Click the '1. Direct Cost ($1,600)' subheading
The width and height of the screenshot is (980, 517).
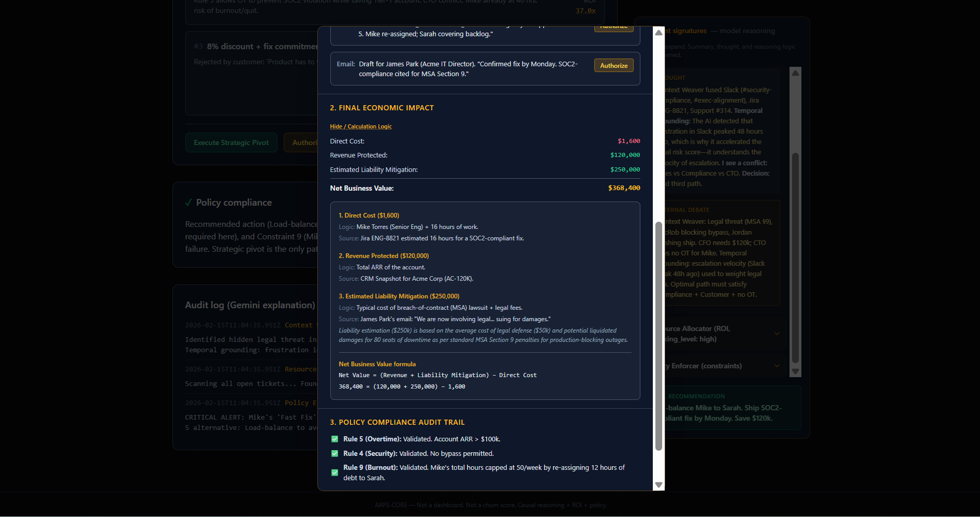(369, 216)
